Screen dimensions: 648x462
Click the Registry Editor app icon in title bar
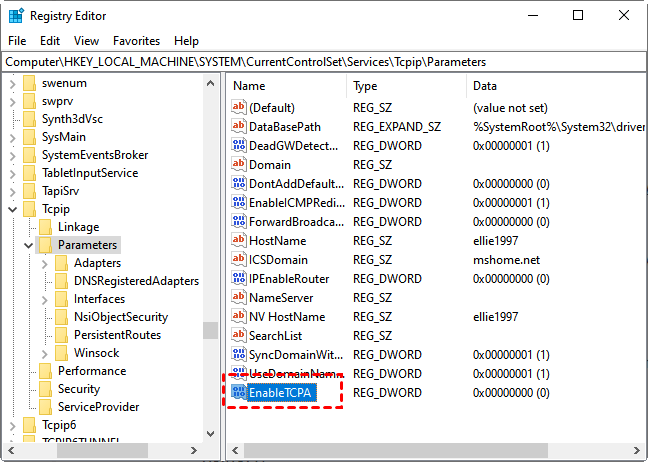point(16,15)
